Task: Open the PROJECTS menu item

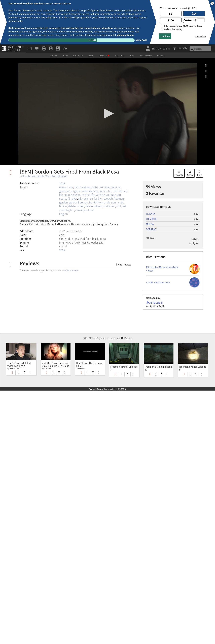Action: tap(78, 56)
